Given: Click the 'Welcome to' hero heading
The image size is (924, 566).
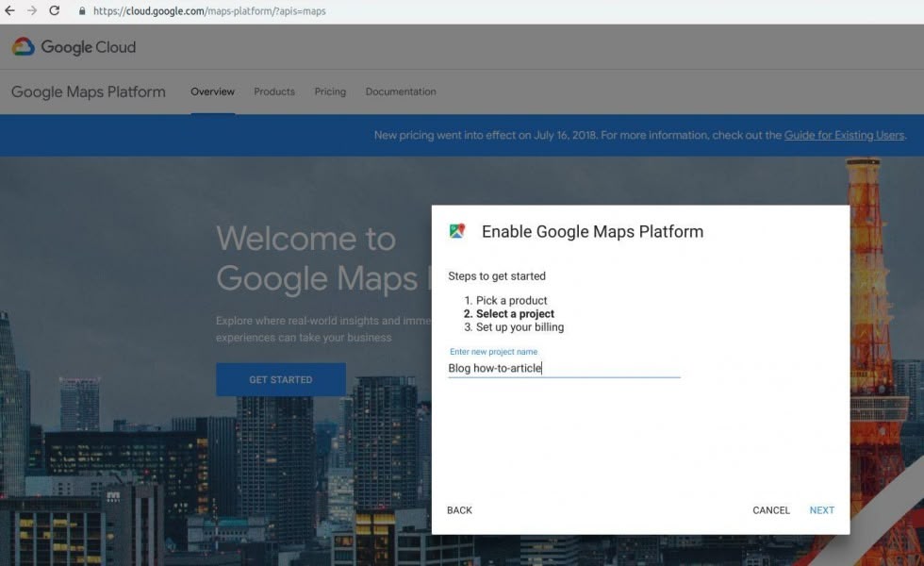Looking at the screenshot, I should (x=305, y=239).
